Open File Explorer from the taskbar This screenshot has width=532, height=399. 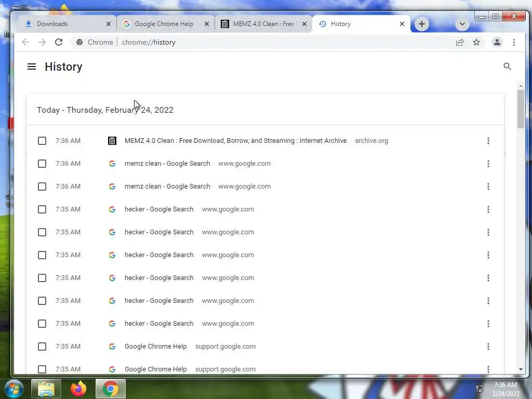point(46,389)
